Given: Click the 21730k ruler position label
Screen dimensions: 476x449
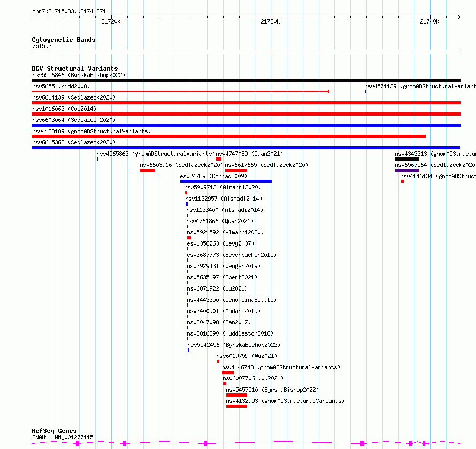Looking at the screenshot, I should pyautogui.click(x=270, y=21).
